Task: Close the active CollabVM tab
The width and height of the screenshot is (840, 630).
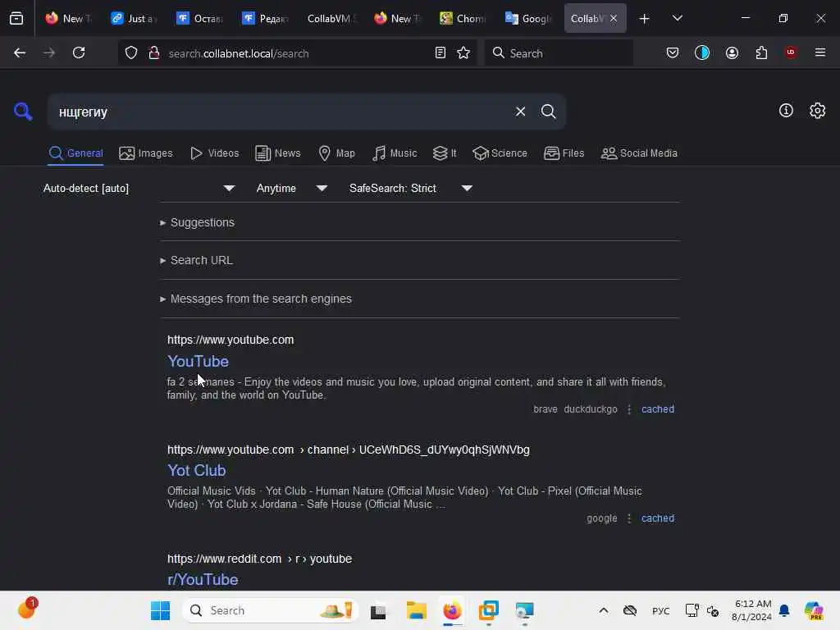Action: click(614, 19)
